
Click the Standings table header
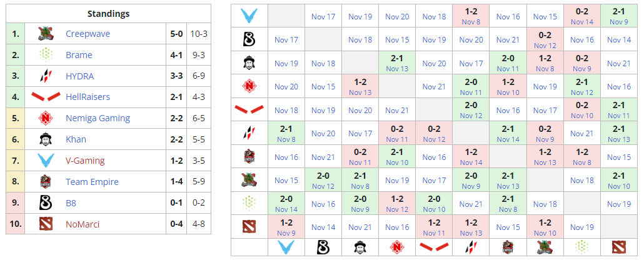pos(109,13)
